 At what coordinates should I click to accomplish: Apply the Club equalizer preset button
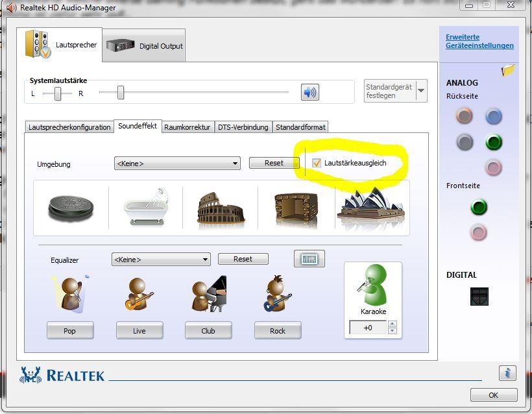[208, 330]
